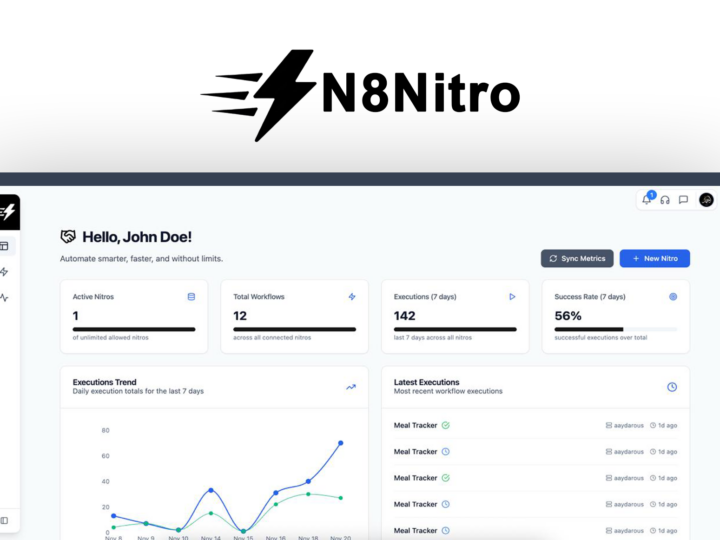The width and height of the screenshot is (720, 540).
Task: Click the '142' executions value
Action: coord(405,316)
